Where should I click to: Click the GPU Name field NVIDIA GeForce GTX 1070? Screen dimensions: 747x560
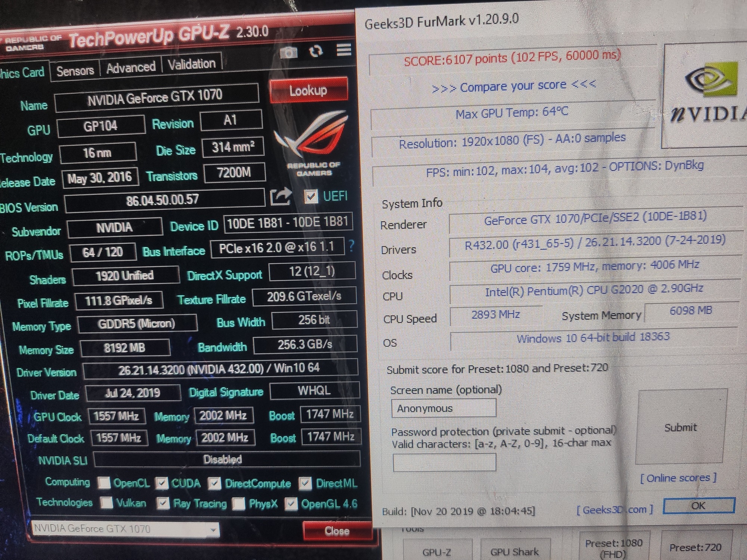tap(156, 99)
